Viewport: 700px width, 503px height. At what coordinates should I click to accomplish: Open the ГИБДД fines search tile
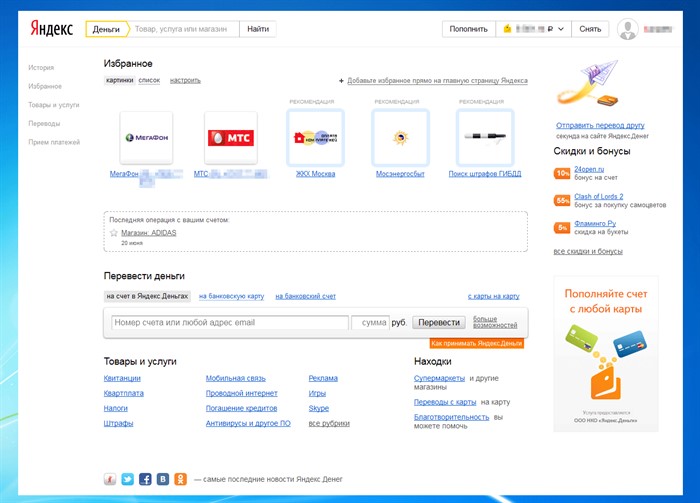485,137
